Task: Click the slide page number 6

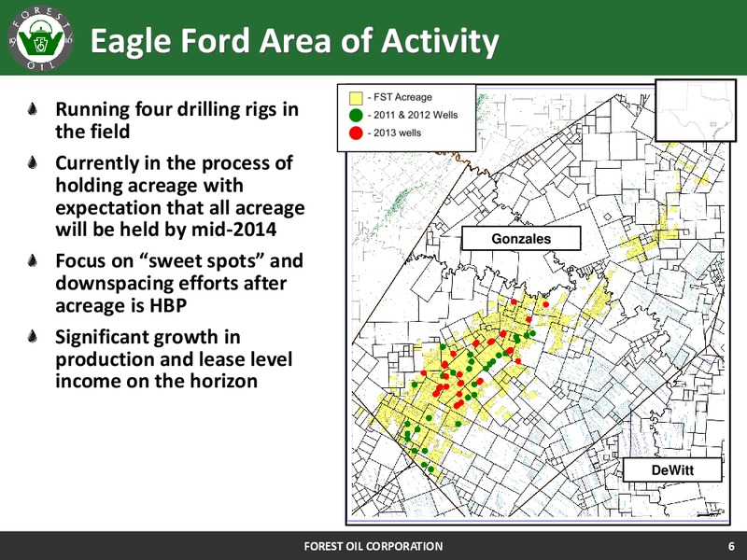Action: pyautogui.click(x=731, y=546)
